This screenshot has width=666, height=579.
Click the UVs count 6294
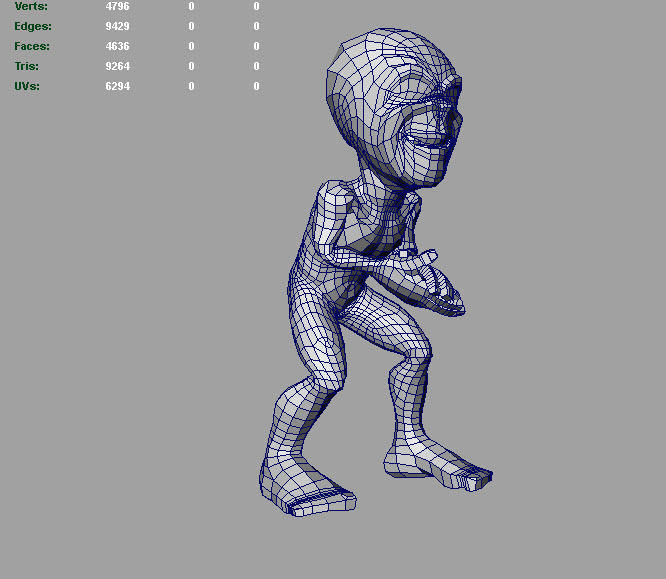pos(118,86)
